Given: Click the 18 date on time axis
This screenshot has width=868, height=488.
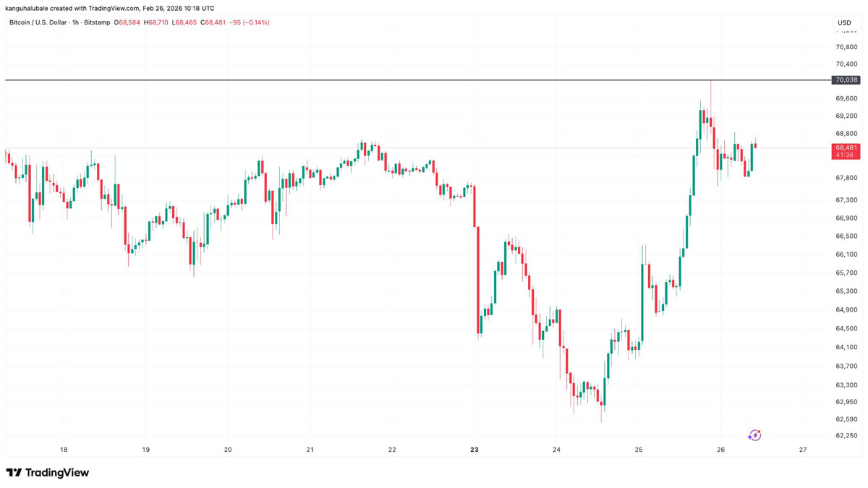Looking at the screenshot, I should tap(64, 450).
